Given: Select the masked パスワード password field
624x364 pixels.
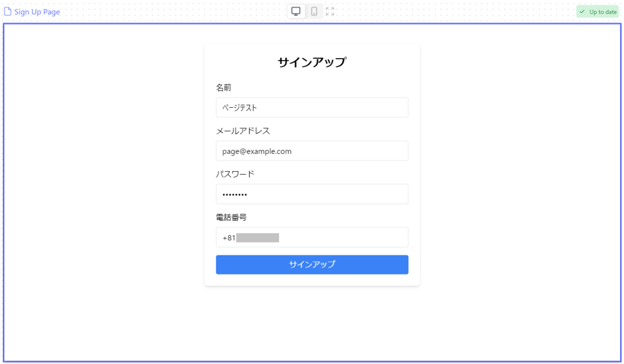Looking at the screenshot, I should tap(312, 193).
